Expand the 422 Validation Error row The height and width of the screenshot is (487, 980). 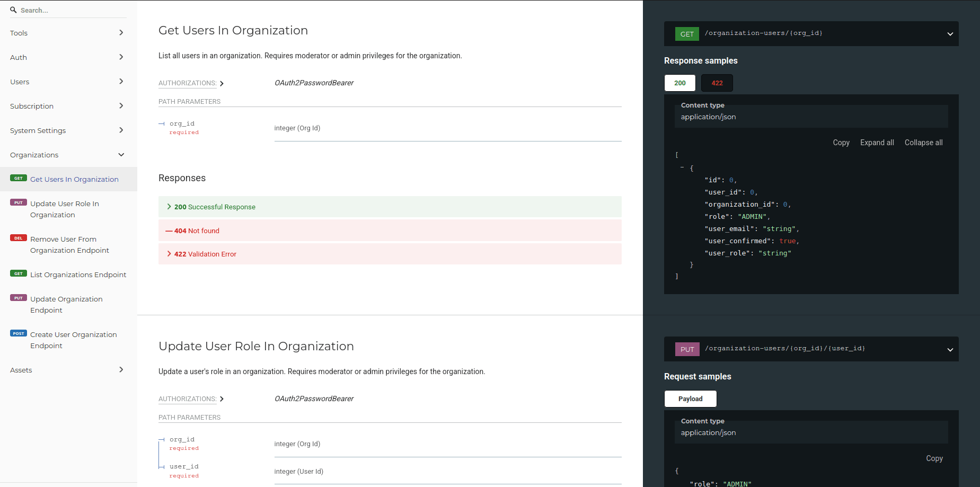(x=205, y=254)
